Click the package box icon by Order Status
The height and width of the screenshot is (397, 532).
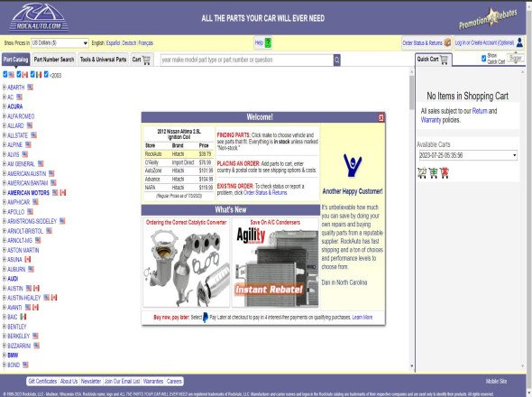(x=447, y=42)
